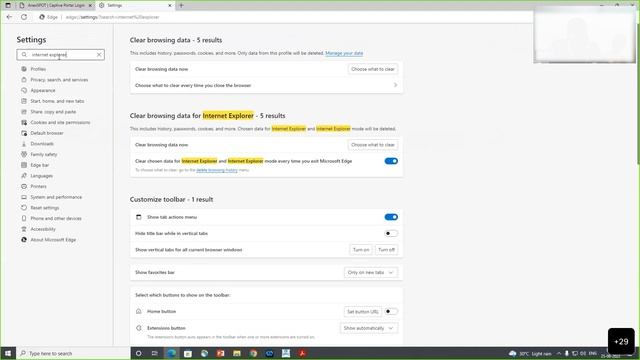
Task: Open Profiles settings in sidebar
Action: 38,69
